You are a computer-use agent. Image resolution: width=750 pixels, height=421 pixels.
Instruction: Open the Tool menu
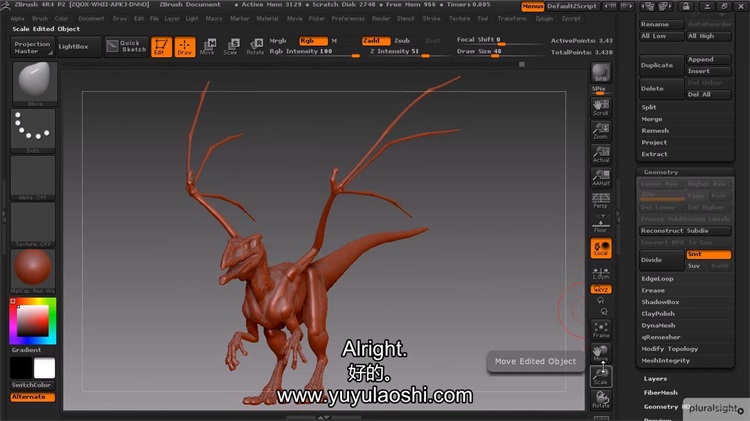pos(483,19)
